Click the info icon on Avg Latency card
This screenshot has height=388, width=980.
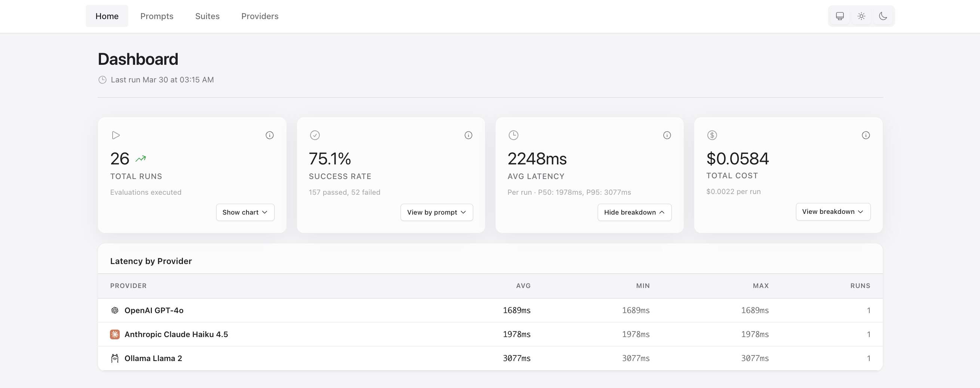coord(667,135)
